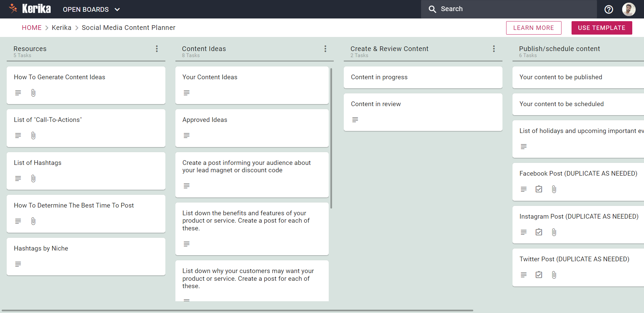Open description icon on Facebook Post card

point(524,189)
